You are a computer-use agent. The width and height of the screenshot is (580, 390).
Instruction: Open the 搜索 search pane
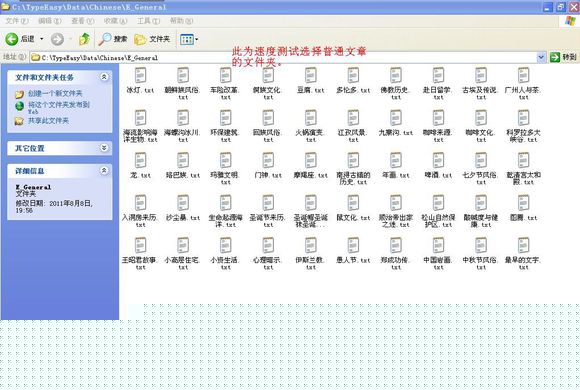113,39
